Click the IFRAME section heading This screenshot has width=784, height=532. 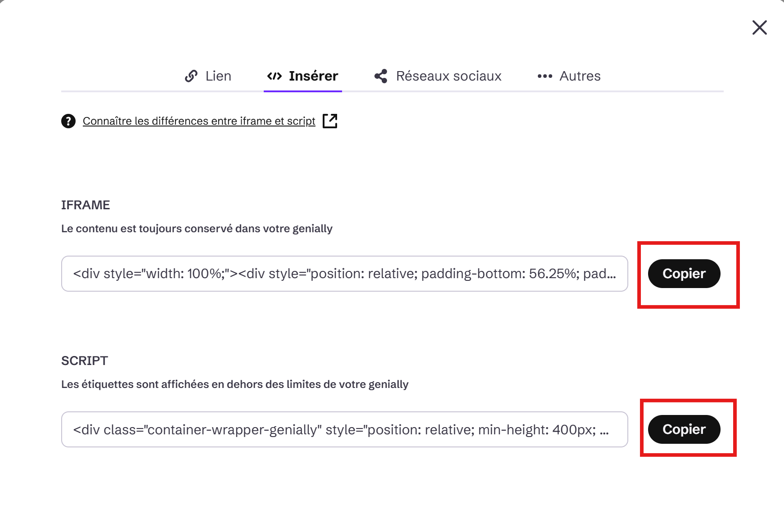86,205
